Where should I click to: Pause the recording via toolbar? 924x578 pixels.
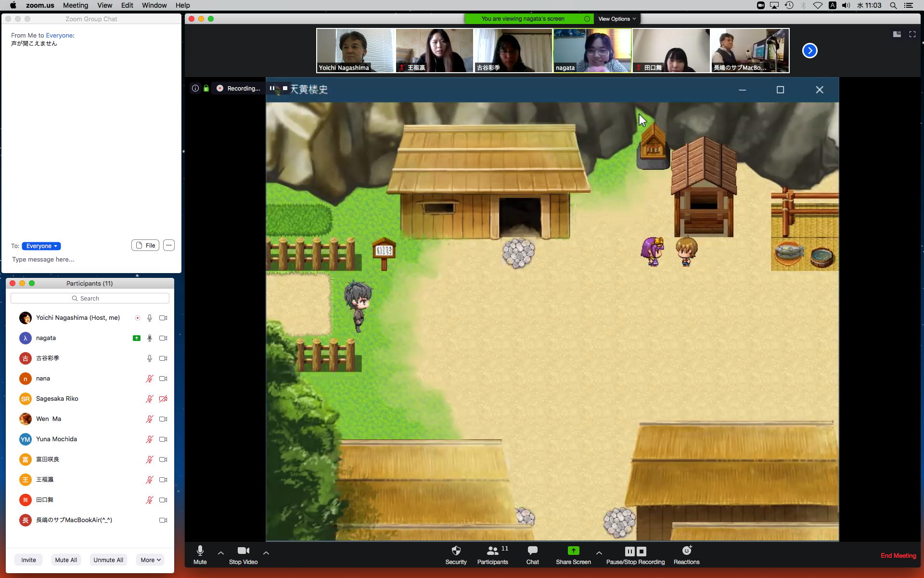point(629,552)
